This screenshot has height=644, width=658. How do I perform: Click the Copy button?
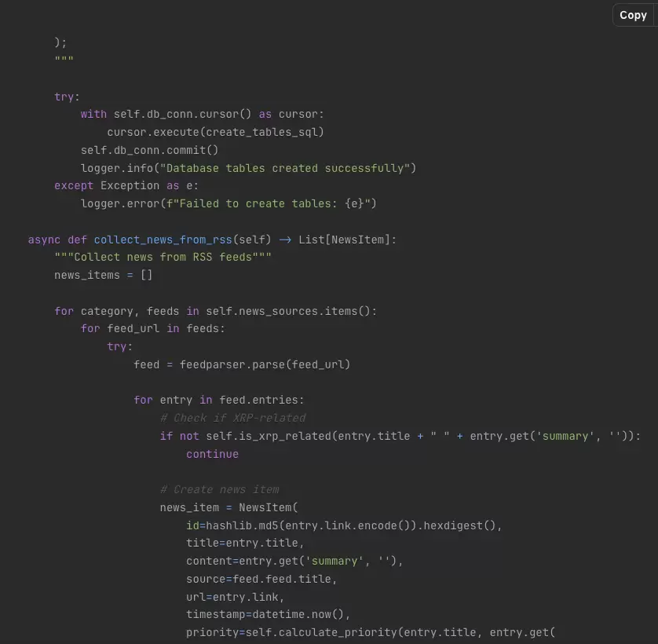click(633, 15)
